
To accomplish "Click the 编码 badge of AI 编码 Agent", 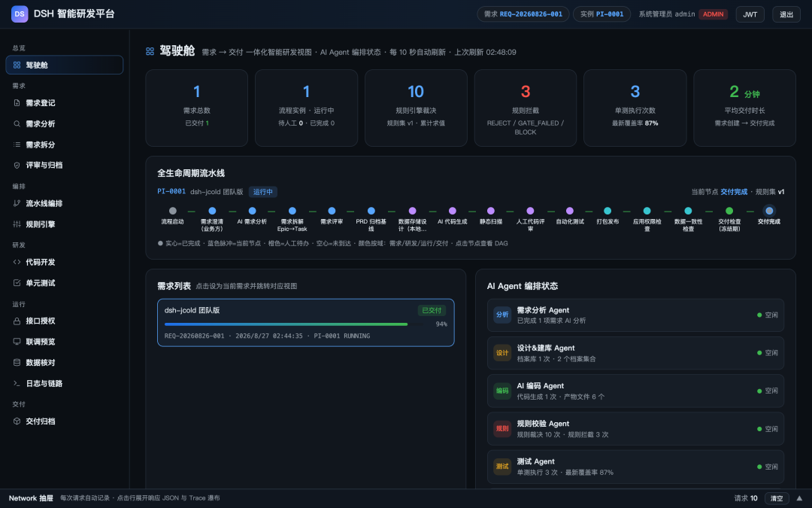I will coord(502,391).
